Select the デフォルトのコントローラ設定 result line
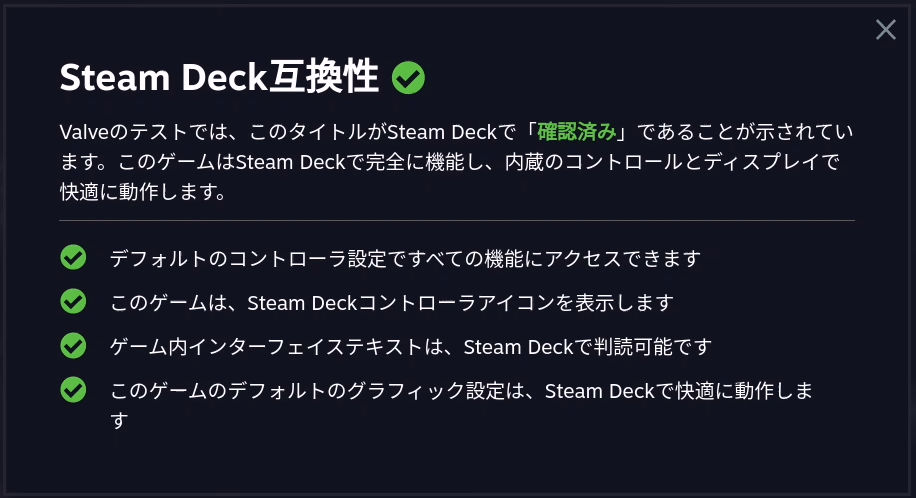The height and width of the screenshot is (498, 916). point(405,258)
